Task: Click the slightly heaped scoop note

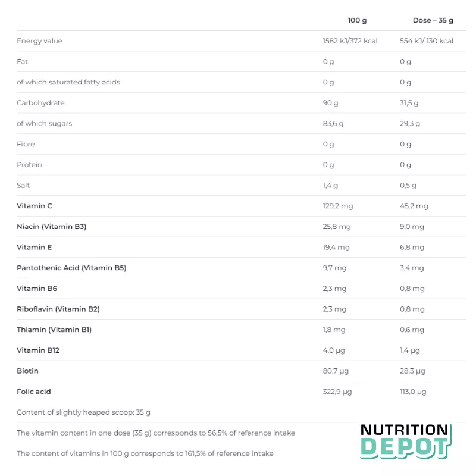Action: 83,412
